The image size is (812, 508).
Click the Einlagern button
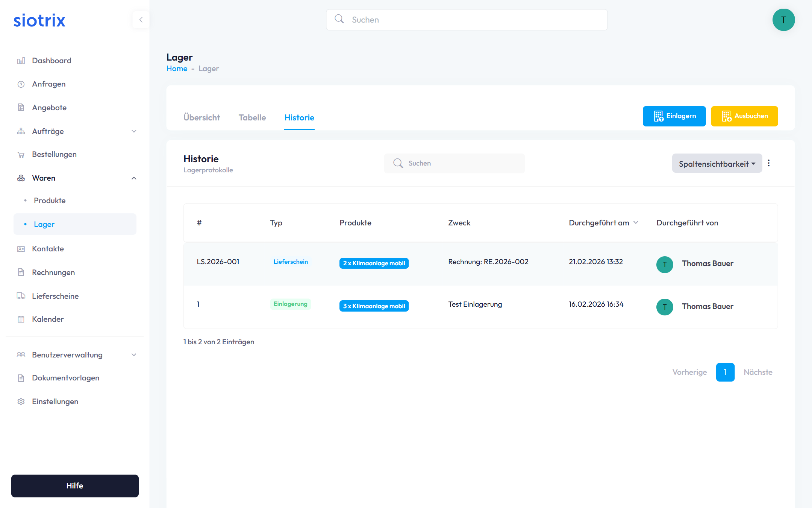[x=674, y=116]
